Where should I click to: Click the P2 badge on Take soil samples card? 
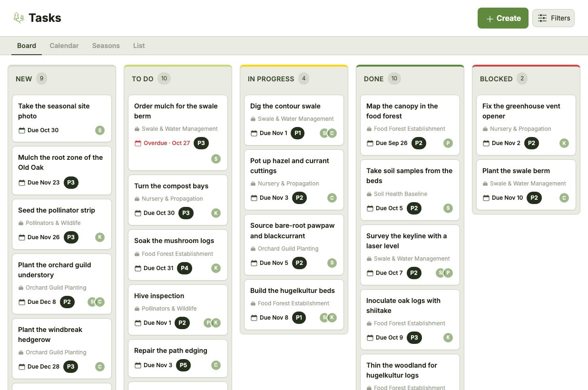[x=414, y=208]
